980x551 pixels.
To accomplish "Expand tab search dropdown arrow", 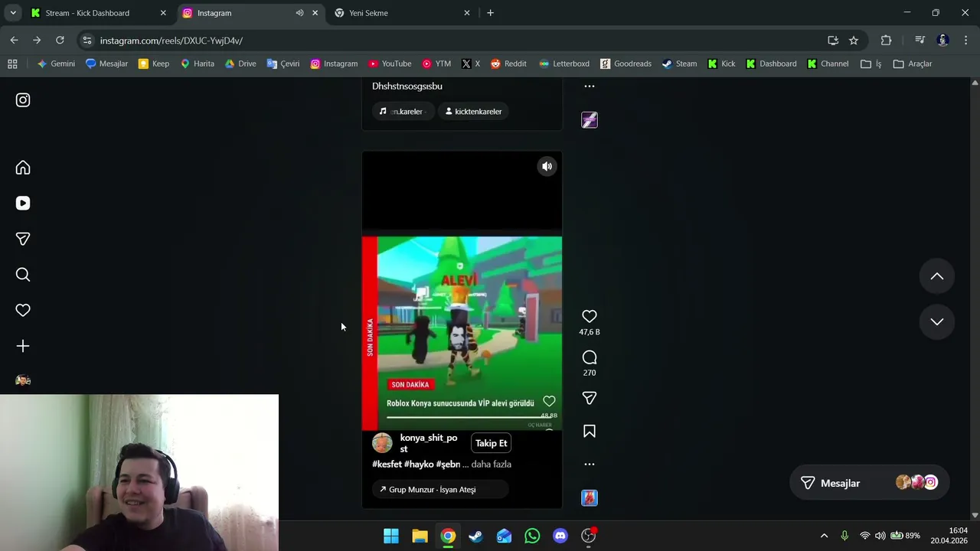I will [13, 13].
